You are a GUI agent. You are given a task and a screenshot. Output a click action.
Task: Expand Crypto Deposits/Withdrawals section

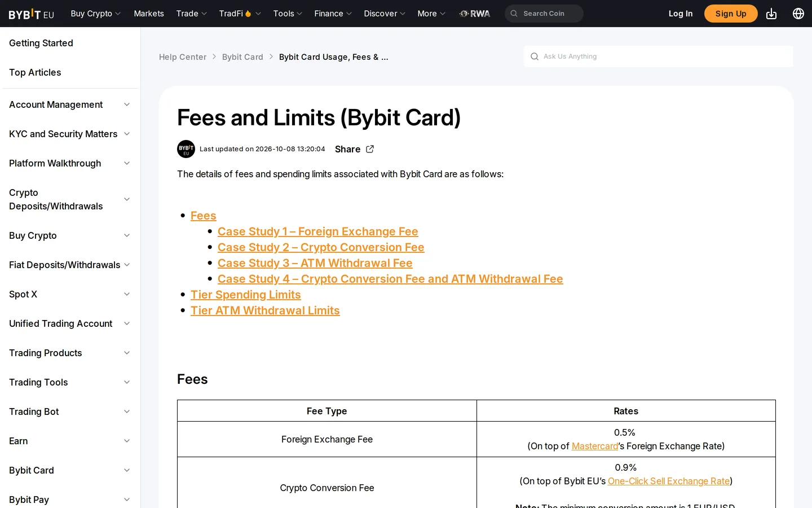click(70, 199)
